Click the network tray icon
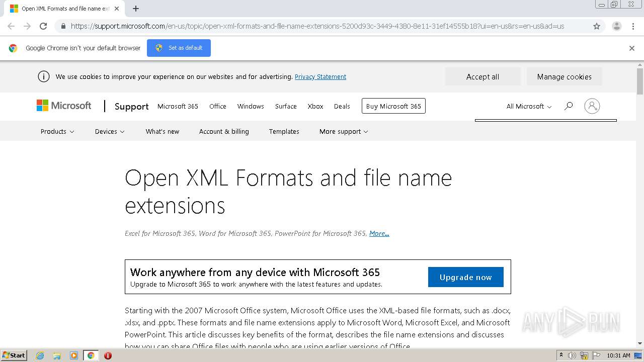Image resolution: width=644 pixels, height=362 pixels. 584,355
